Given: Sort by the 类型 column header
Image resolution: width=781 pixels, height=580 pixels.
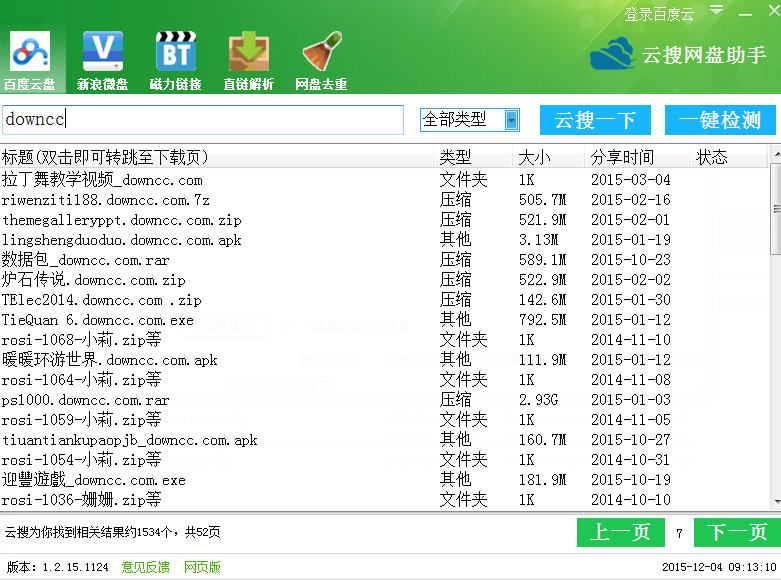Looking at the screenshot, I should 473,157.
